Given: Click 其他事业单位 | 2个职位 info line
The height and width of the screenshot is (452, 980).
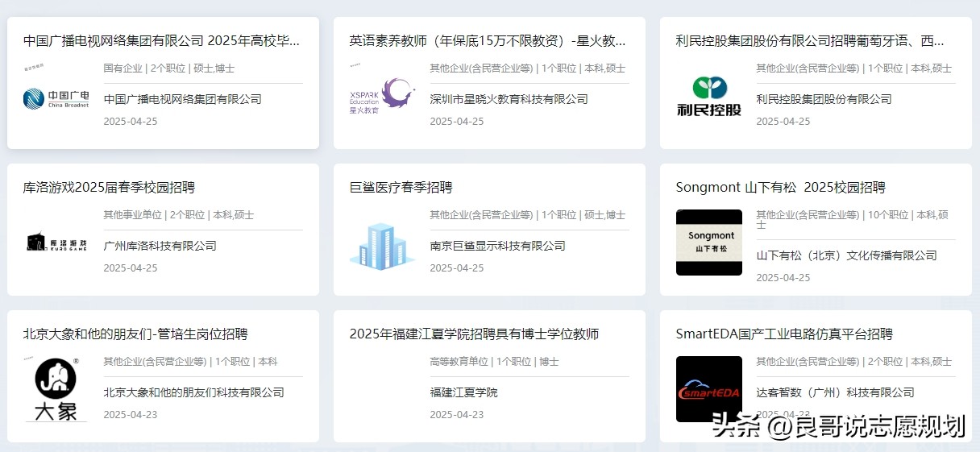Looking at the screenshot, I should point(179,215).
